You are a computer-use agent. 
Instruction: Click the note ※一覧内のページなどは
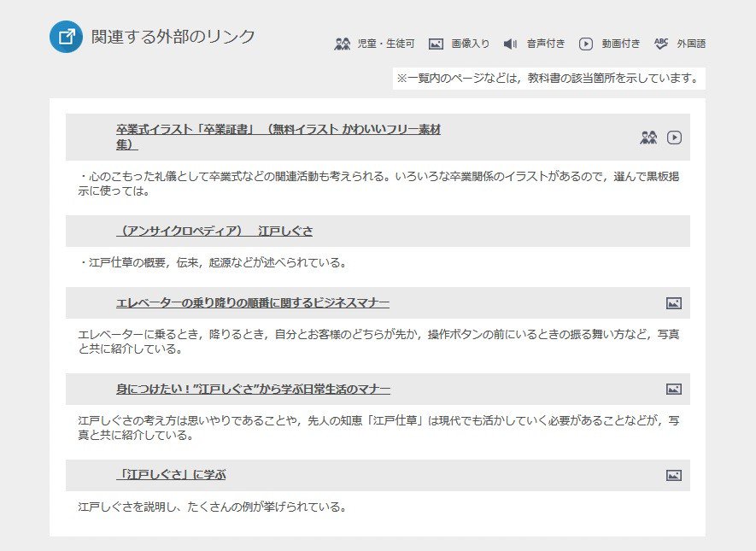(548, 78)
